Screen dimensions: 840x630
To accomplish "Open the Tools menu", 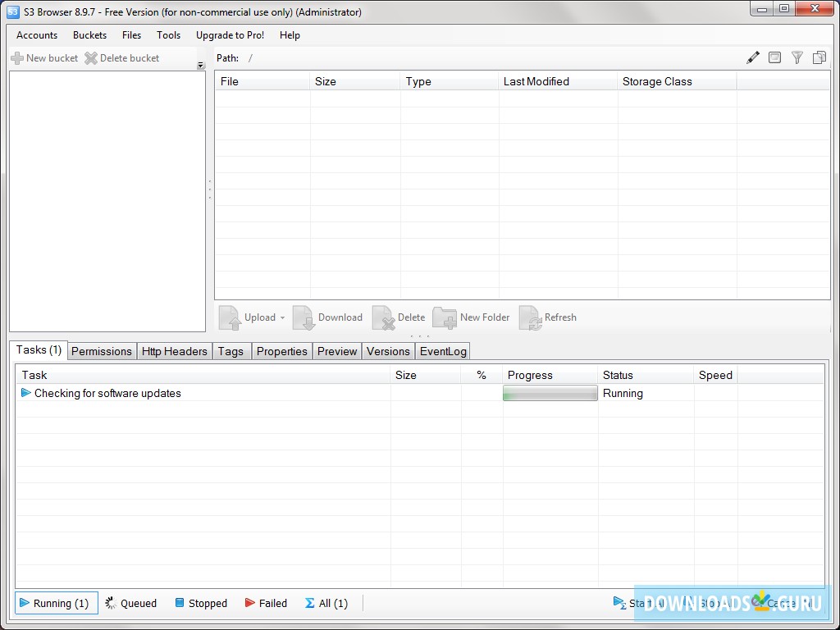I will coord(168,34).
